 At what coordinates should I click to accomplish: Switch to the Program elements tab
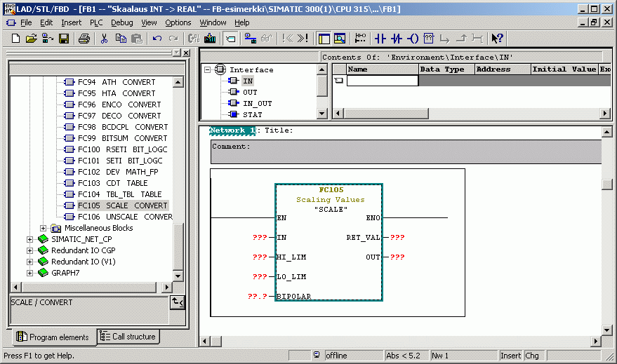(53, 337)
